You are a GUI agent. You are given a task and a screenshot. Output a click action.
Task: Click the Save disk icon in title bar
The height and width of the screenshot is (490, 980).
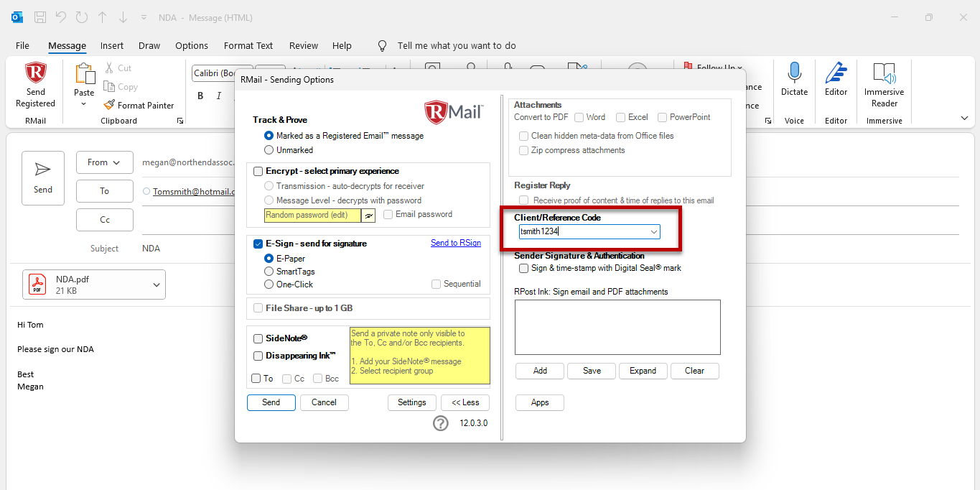40,17
